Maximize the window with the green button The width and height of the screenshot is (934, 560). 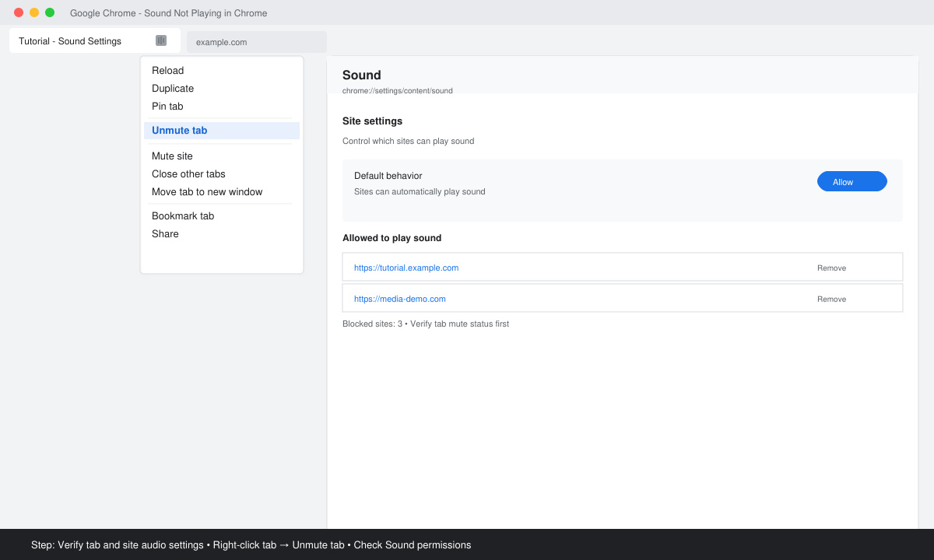pyautogui.click(x=50, y=12)
